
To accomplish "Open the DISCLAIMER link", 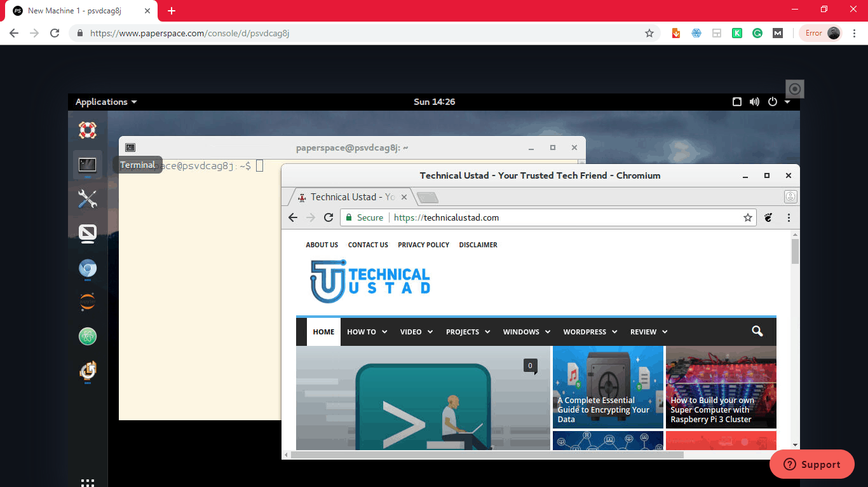I will coord(478,245).
